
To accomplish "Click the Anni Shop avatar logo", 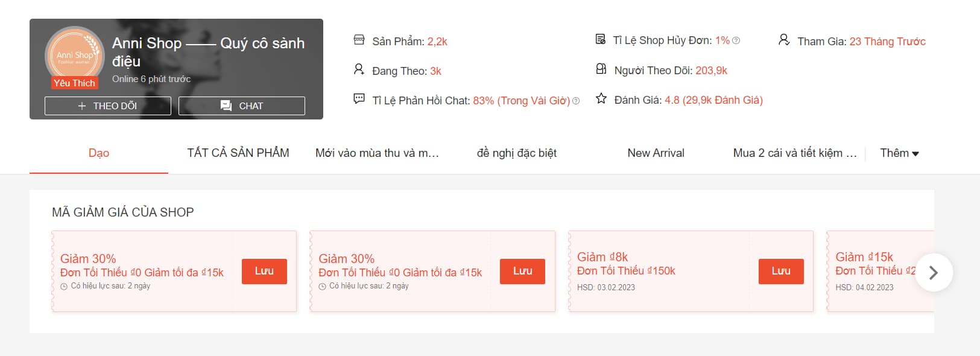I will tap(74, 55).
